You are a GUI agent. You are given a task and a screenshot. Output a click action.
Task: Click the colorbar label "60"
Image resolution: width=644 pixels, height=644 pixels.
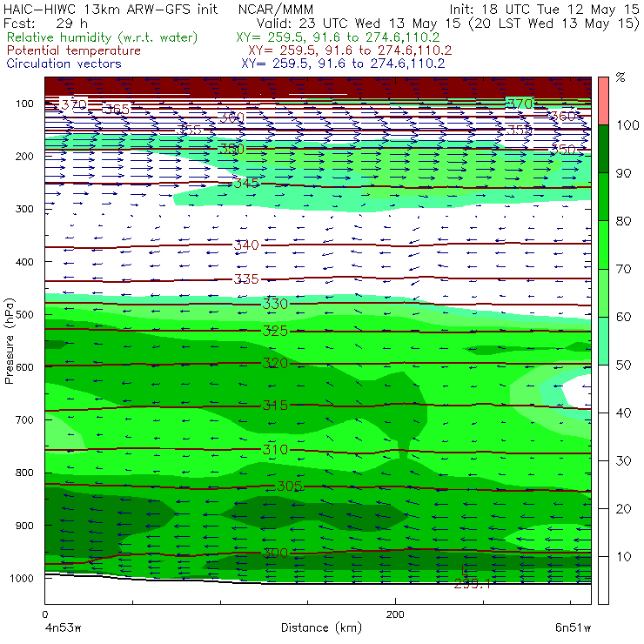click(623, 317)
